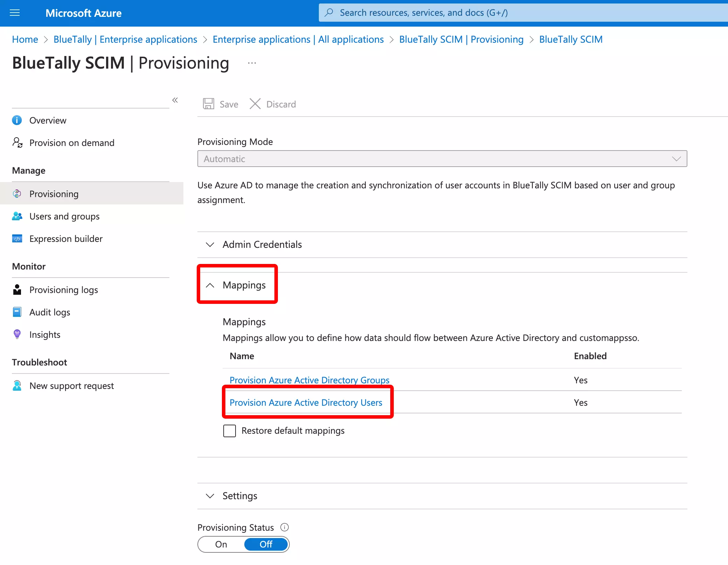This screenshot has height=565, width=728.
Task: Click the search magnifier icon
Action: coord(329,13)
